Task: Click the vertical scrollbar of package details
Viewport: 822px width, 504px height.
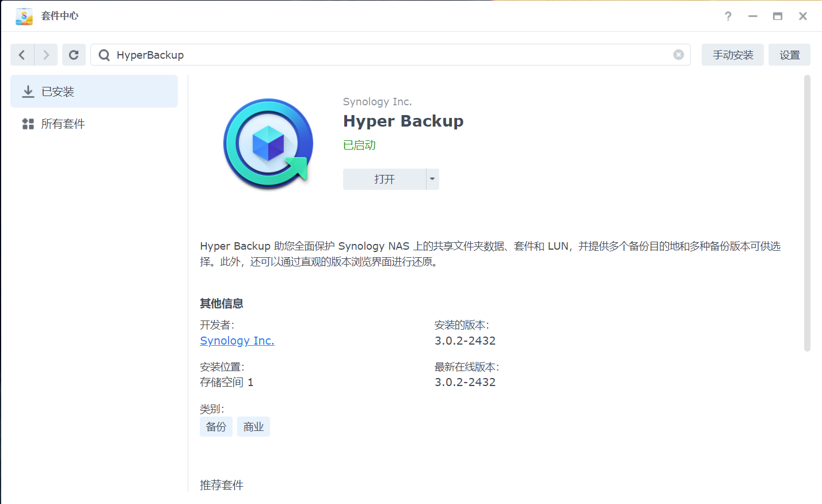Action: pos(807,213)
